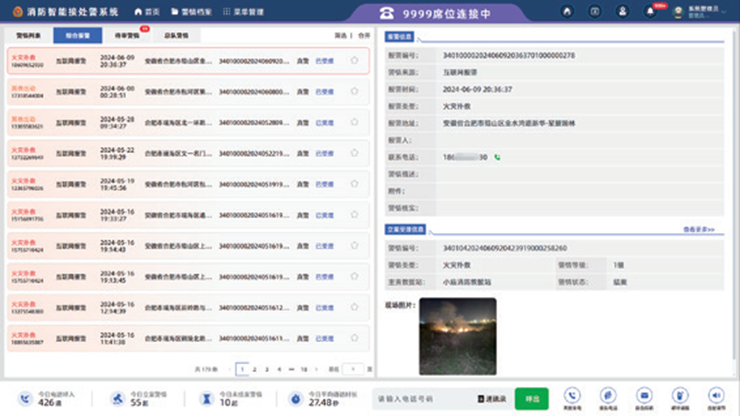Click the middle round icon in bottom-right call toolbar
740x416 pixels.
(x=644, y=395)
